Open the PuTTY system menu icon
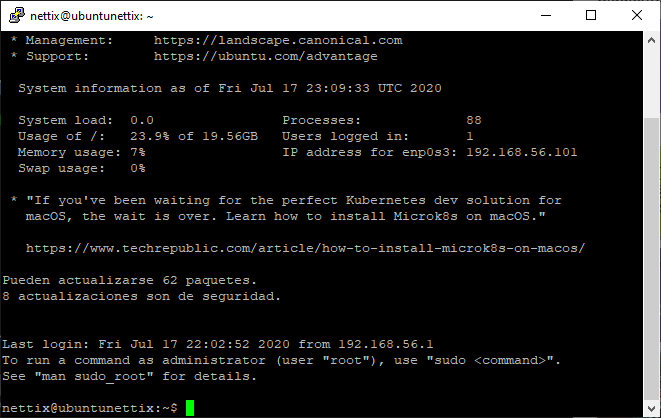Screen dimensions: 661x418 [x=17, y=15]
